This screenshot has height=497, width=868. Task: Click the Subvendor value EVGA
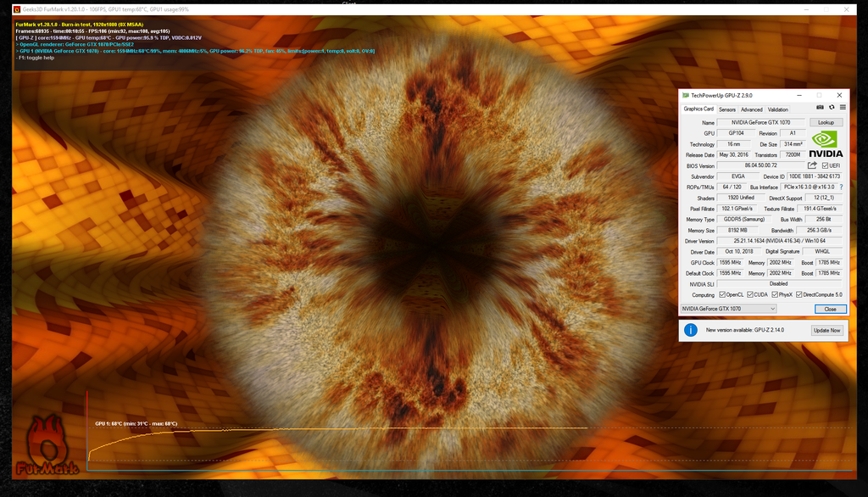point(738,176)
